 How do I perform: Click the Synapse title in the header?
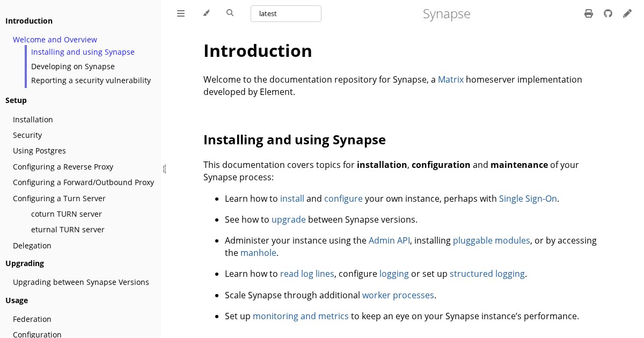pos(447,13)
